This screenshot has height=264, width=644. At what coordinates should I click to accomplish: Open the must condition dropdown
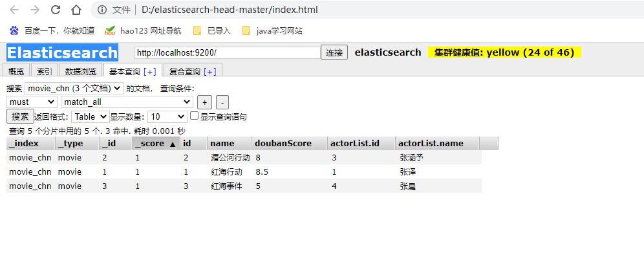pyautogui.click(x=32, y=102)
